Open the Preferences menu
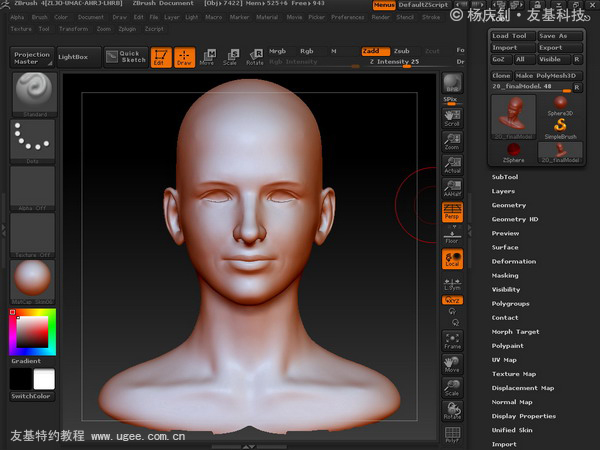This screenshot has height=450, width=600. click(x=348, y=17)
